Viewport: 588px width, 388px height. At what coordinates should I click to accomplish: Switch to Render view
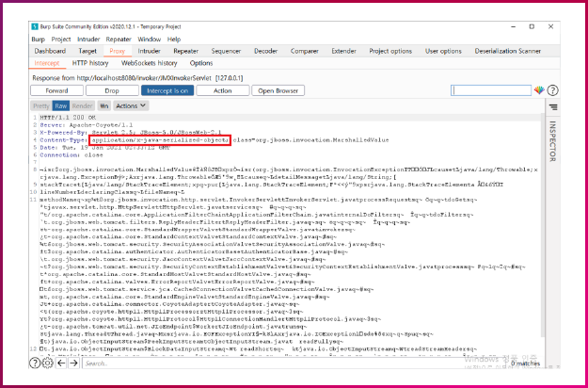coord(83,105)
